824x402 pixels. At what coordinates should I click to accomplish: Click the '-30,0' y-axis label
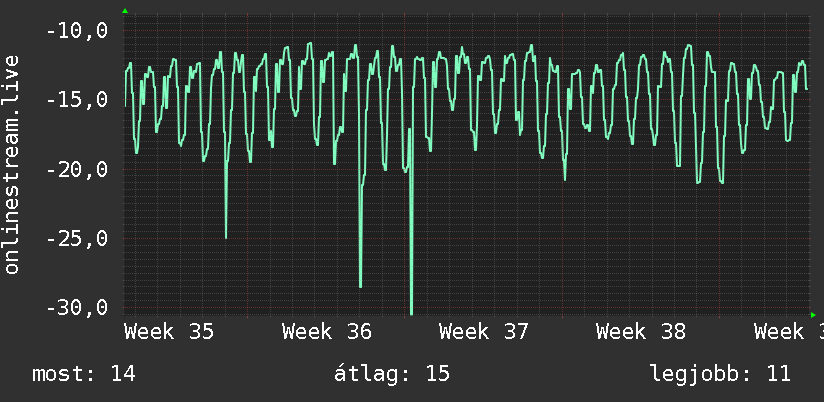(x=77, y=308)
